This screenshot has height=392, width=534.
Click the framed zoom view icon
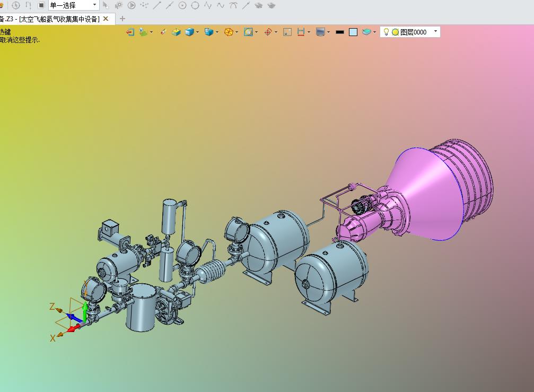248,32
